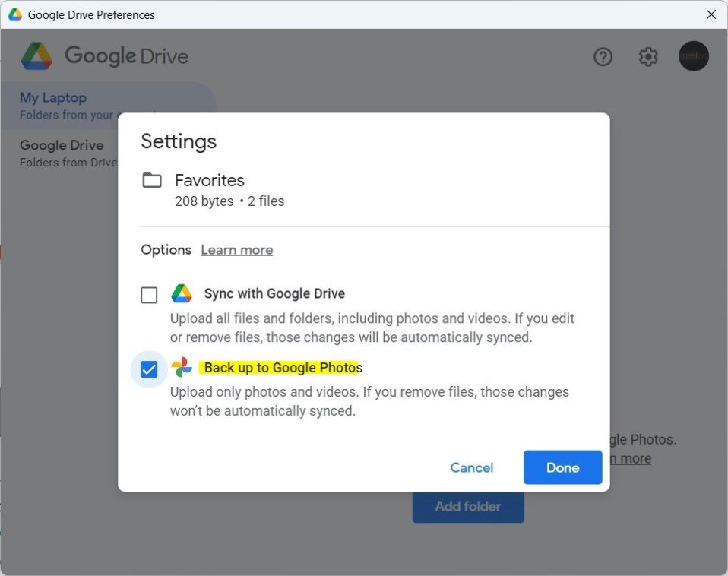Click the Drive icon beside Sync option
Viewport: 728px width, 576px height.
(x=182, y=294)
